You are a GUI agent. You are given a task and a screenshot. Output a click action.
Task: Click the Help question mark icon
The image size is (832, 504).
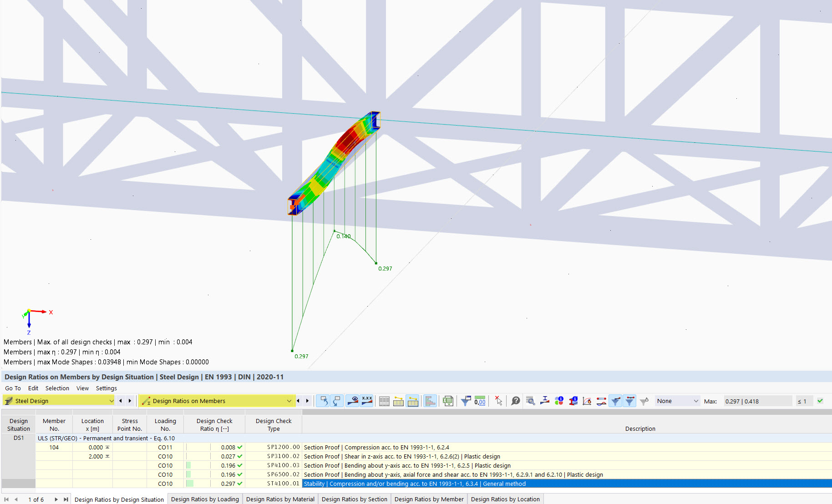click(515, 401)
